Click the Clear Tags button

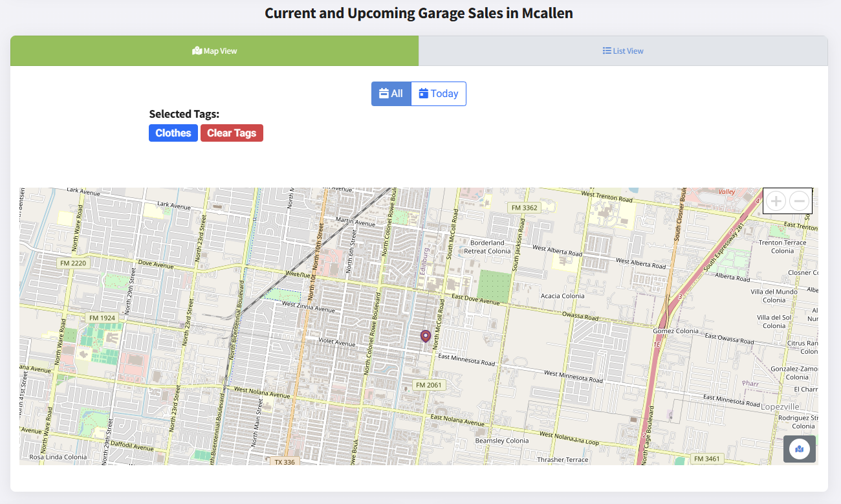[232, 133]
